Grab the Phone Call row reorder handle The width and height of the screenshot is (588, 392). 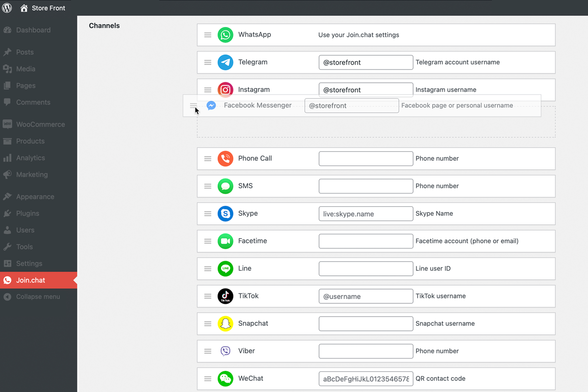pos(208,158)
